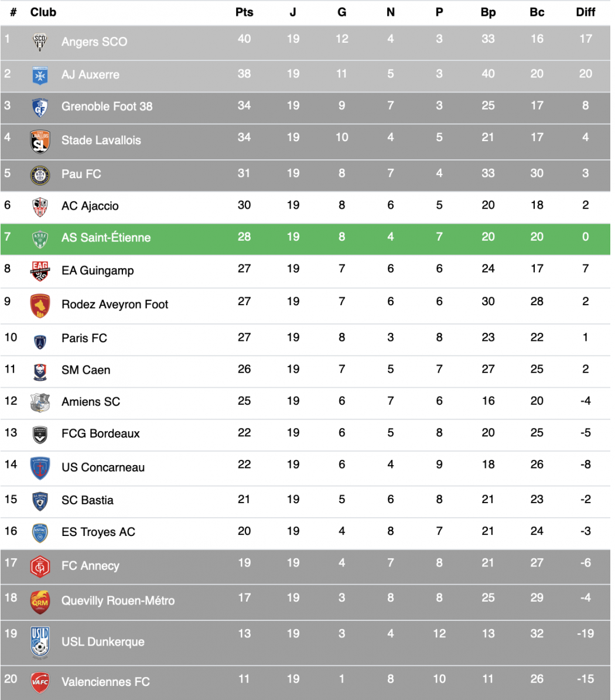Click the Valenciennes FC crest
Viewport: 615px width, 700px height.
click(x=40, y=682)
